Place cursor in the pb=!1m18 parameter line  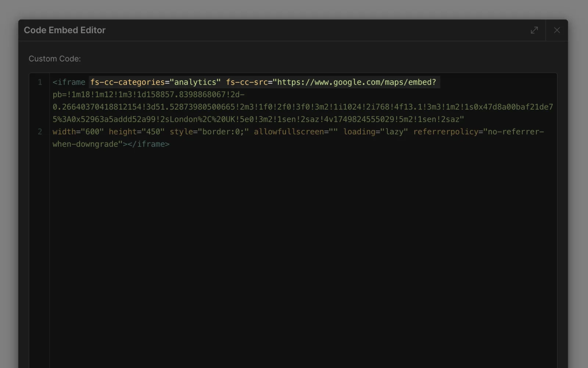pos(147,95)
